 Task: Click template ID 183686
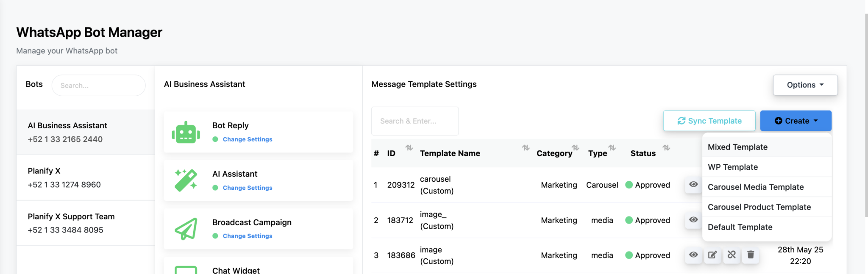click(x=401, y=255)
